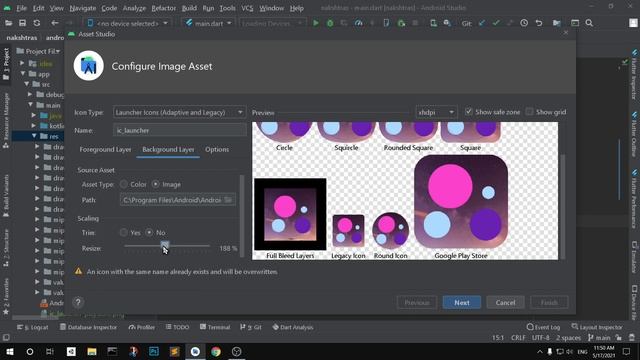The height and width of the screenshot is (360, 640).
Task: Open the Logcat tool window
Action: (x=33, y=327)
